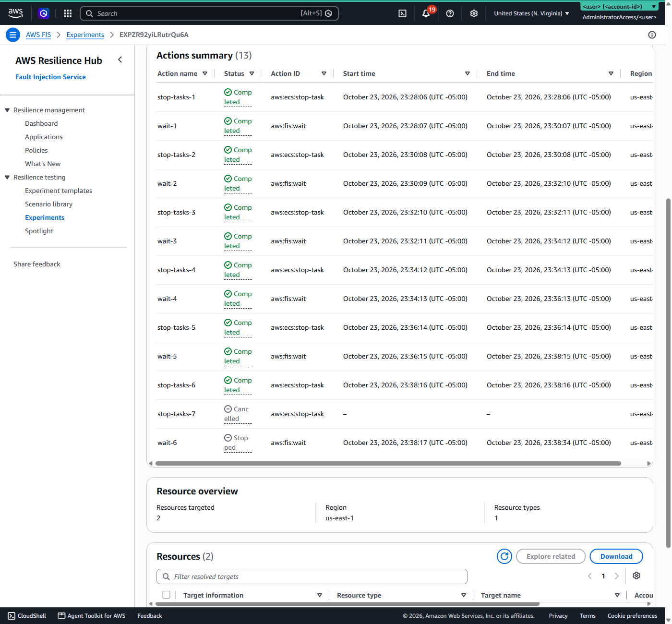Image resolution: width=672 pixels, height=624 pixels.
Task: Open Resources table preferences gear
Action: point(636,576)
